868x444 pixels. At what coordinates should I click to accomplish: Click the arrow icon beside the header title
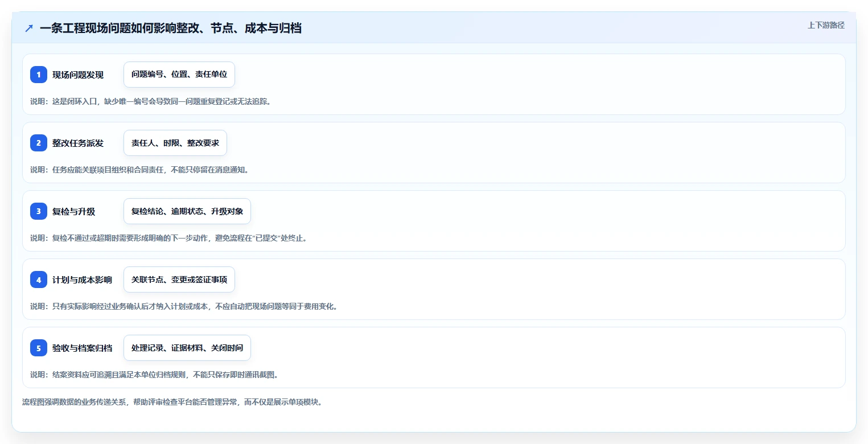pos(29,28)
